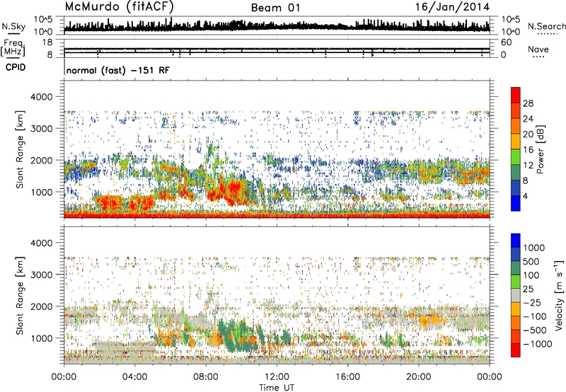Click the blue bottom swatch of Power colorbar
Image resolution: width=566 pixels, height=392 pixels.
516,203
